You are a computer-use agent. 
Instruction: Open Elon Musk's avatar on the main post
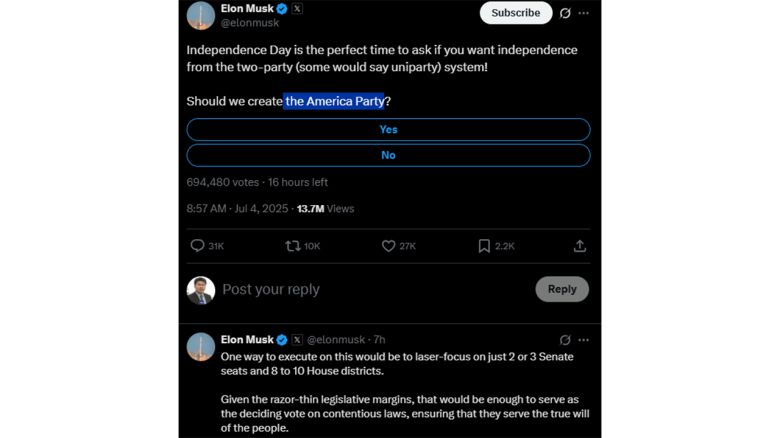(x=201, y=15)
